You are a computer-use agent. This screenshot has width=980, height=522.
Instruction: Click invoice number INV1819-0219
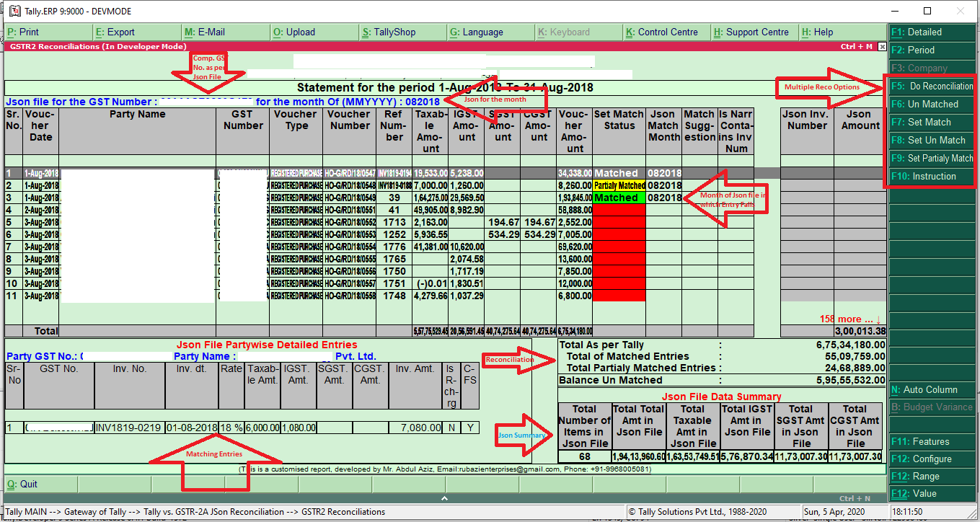click(129, 428)
